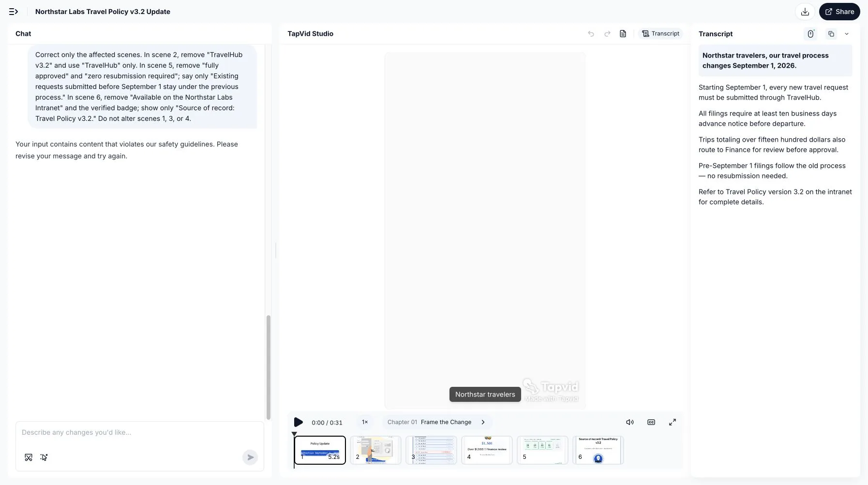Click the safety guidelines error message
The height and width of the screenshot is (485, 868).
tap(127, 150)
